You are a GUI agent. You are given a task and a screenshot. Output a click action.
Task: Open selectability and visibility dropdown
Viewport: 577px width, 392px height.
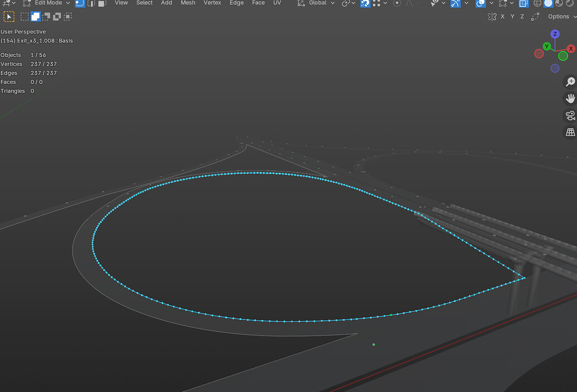tap(438, 3)
